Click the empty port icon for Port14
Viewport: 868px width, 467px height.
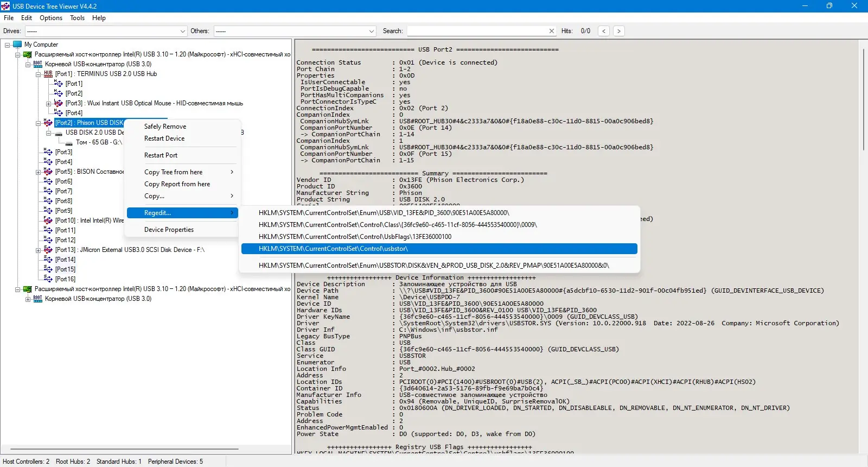point(48,260)
